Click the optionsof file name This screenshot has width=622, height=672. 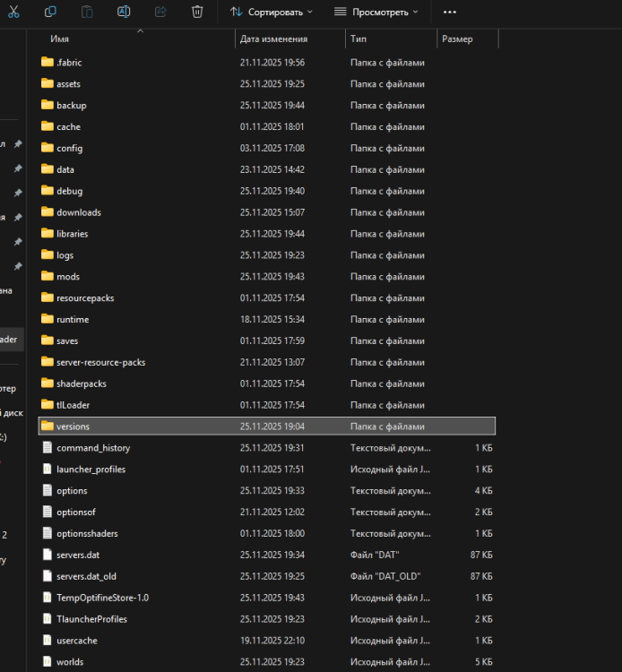click(76, 513)
